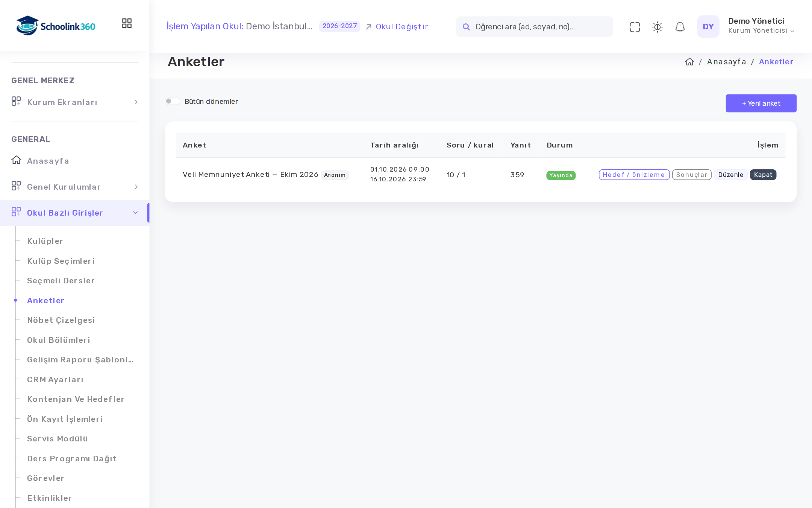The height and width of the screenshot is (508, 812).
Task: Click the Anonim tag on the survey
Action: click(335, 175)
